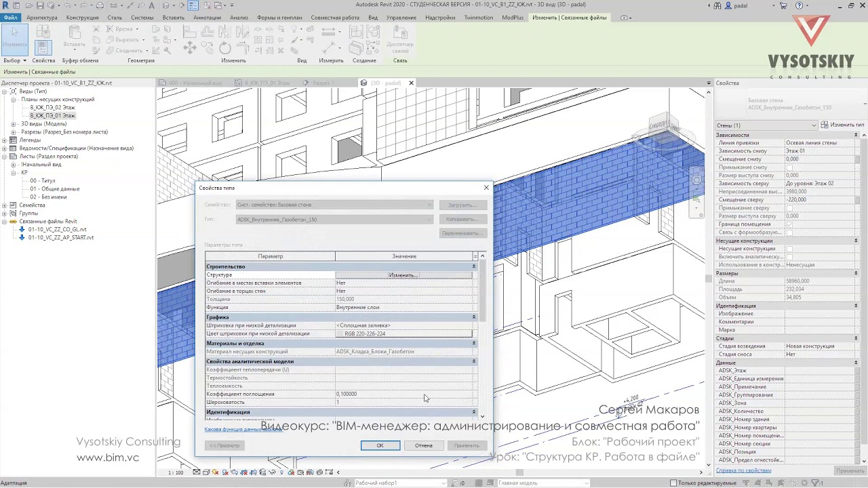
Task: Open the Совместная работа ribbon tab
Action: coord(335,18)
